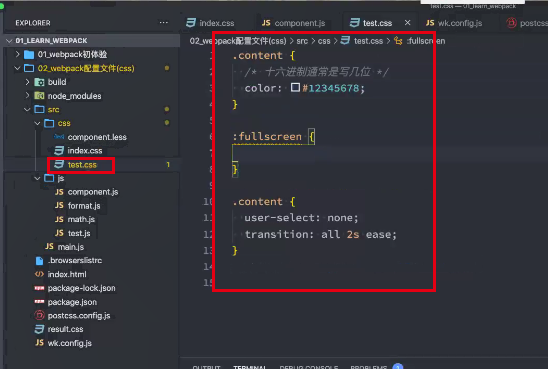The image size is (548, 369).
Task: Collapse the js folder chevron
Action: (37, 178)
